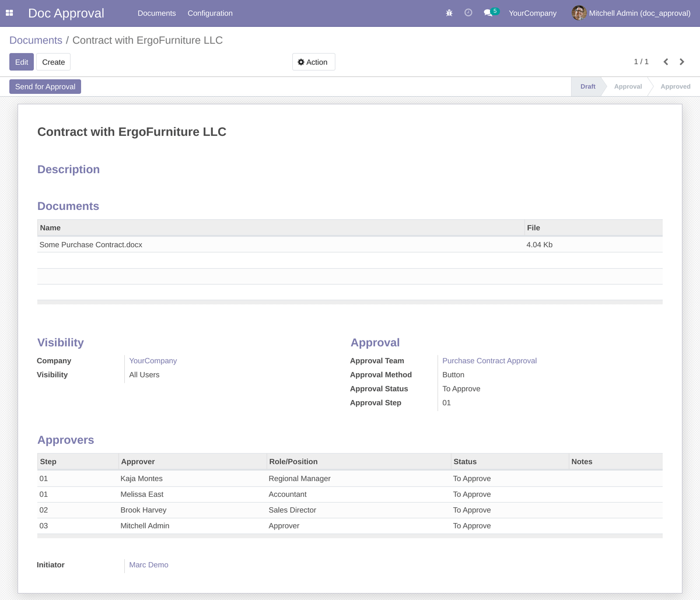Go to previous record arrow

(x=666, y=61)
